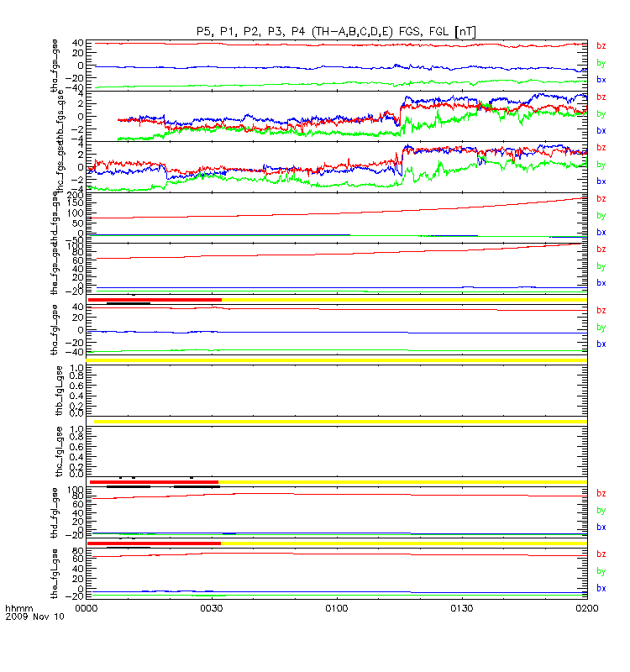Click the 200 tick label of thd_fgs panel
The image size is (630, 672).
[x=76, y=197]
